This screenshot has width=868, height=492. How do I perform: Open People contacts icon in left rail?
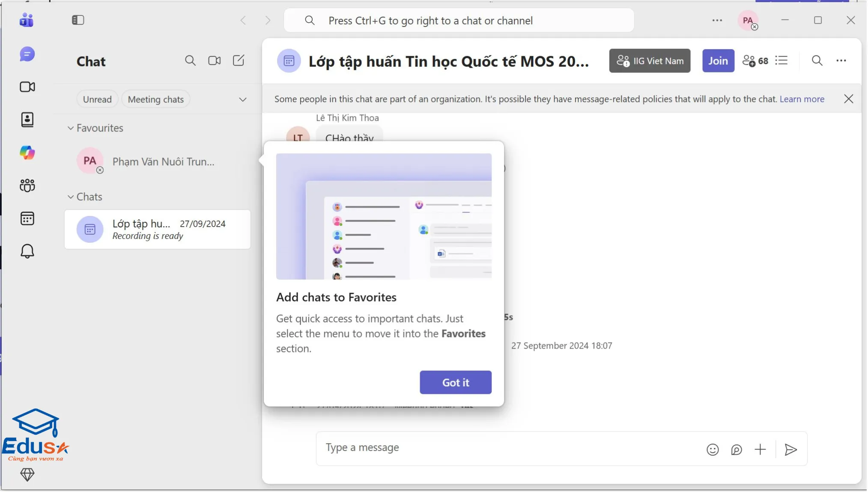coord(27,120)
